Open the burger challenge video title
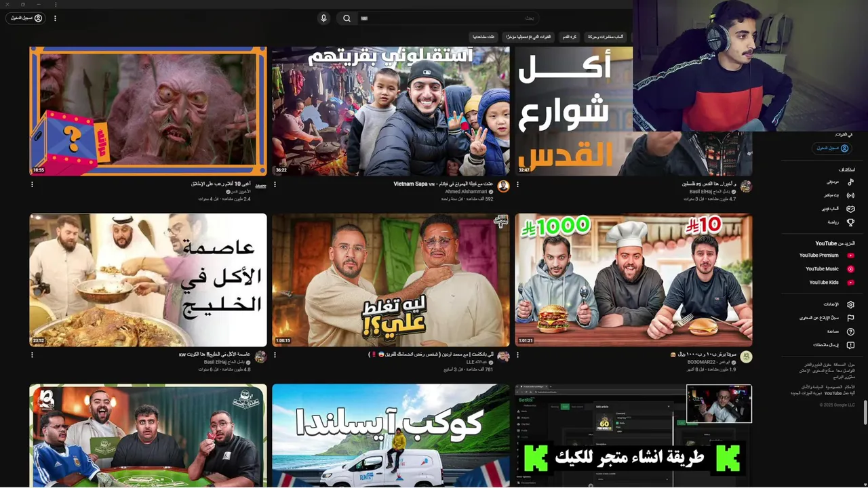The height and width of the screenshot is (488, 868). (x=703, y=354)
